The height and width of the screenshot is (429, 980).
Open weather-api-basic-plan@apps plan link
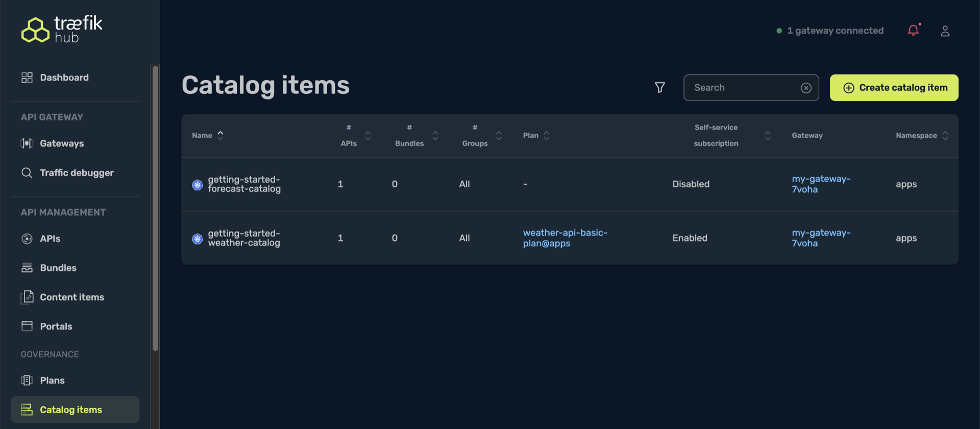(x=565, y=238)
